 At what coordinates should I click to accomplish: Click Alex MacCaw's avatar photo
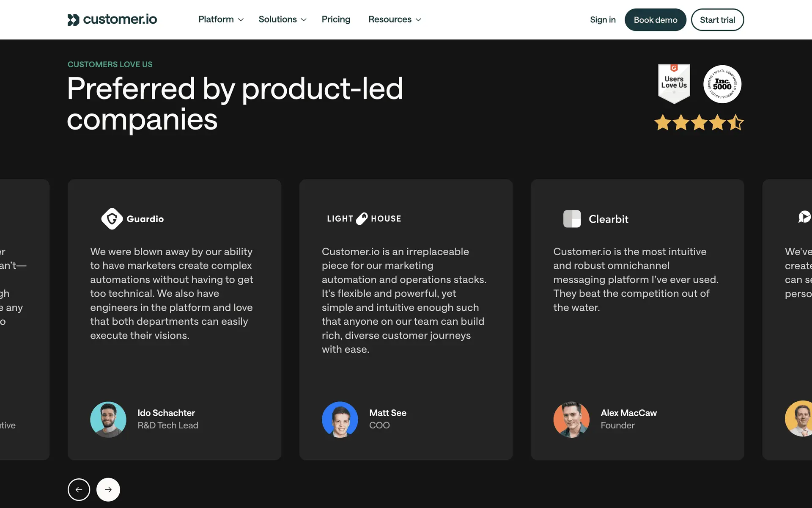[571, 419]
